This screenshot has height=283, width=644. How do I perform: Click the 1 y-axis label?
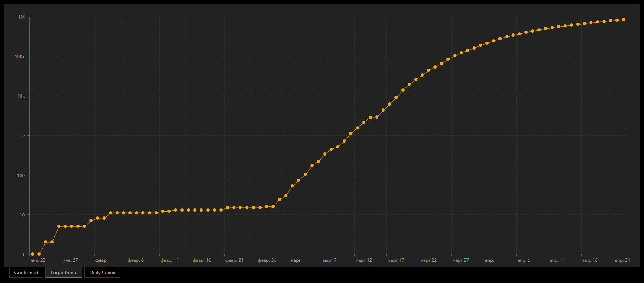tap(23, 254)
